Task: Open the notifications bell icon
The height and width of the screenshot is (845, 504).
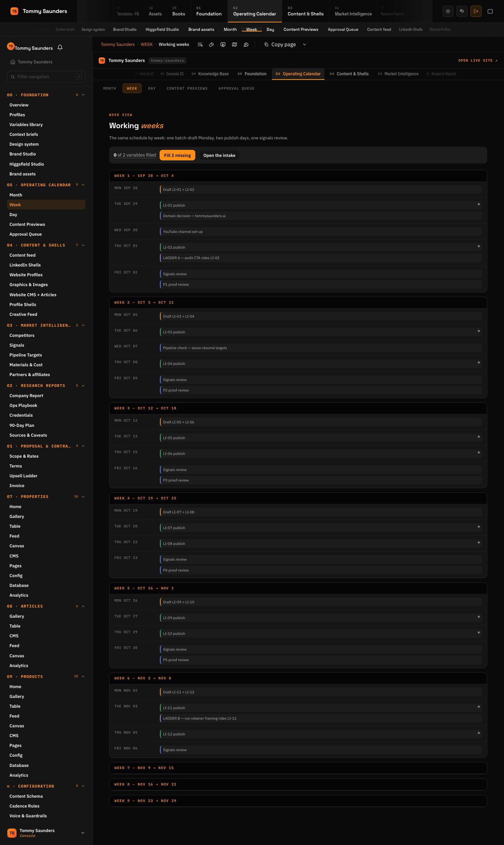Action: 60,47
